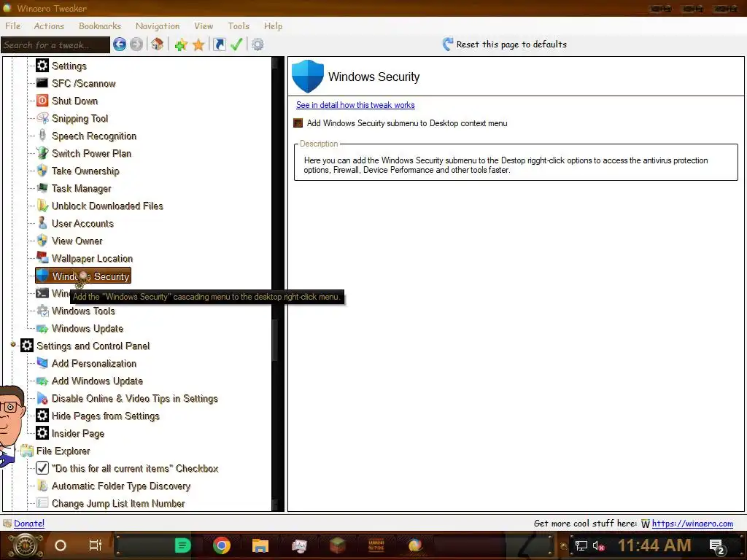Select the SFC /Scannow console icon
The height and width of the screenshot is (560, 747).
pyautogui.click(x=42, y=83)
